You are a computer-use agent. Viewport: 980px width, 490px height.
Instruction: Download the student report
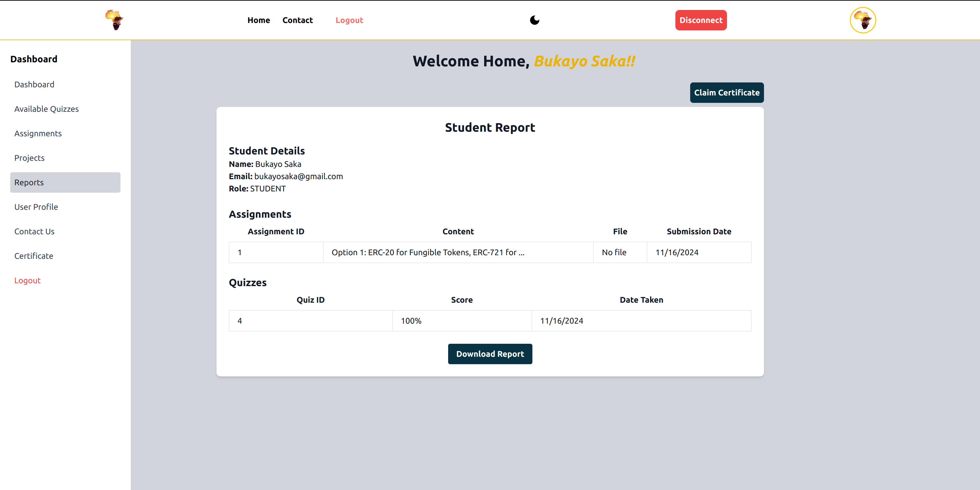point(490,354)
